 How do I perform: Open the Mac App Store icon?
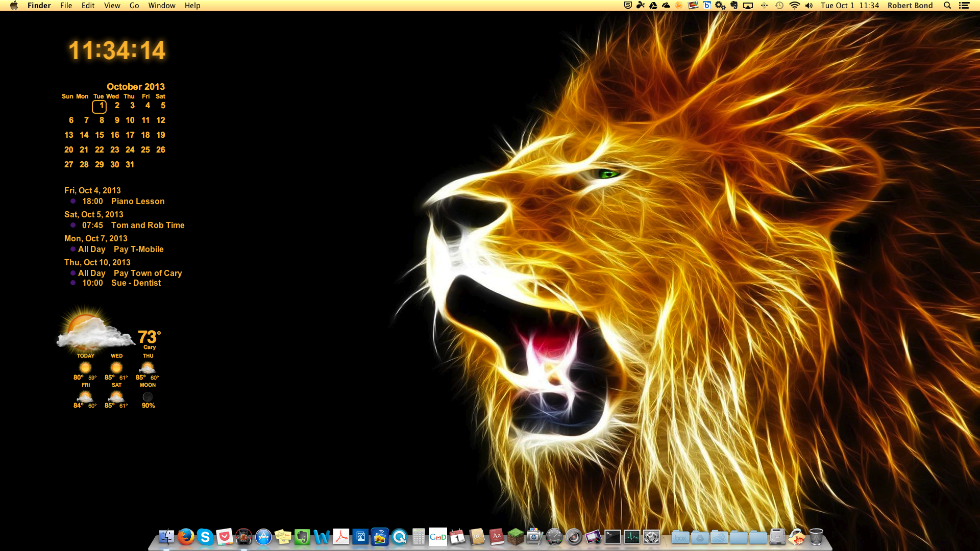263,537
